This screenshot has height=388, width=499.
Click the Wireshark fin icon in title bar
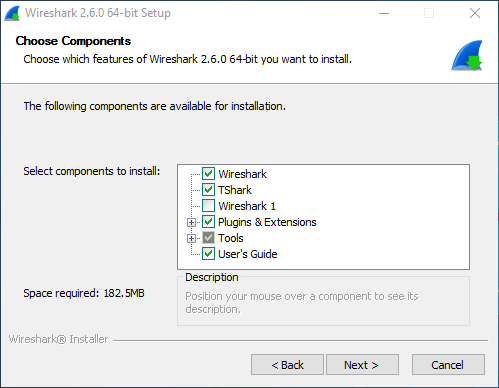coord(12,14)
